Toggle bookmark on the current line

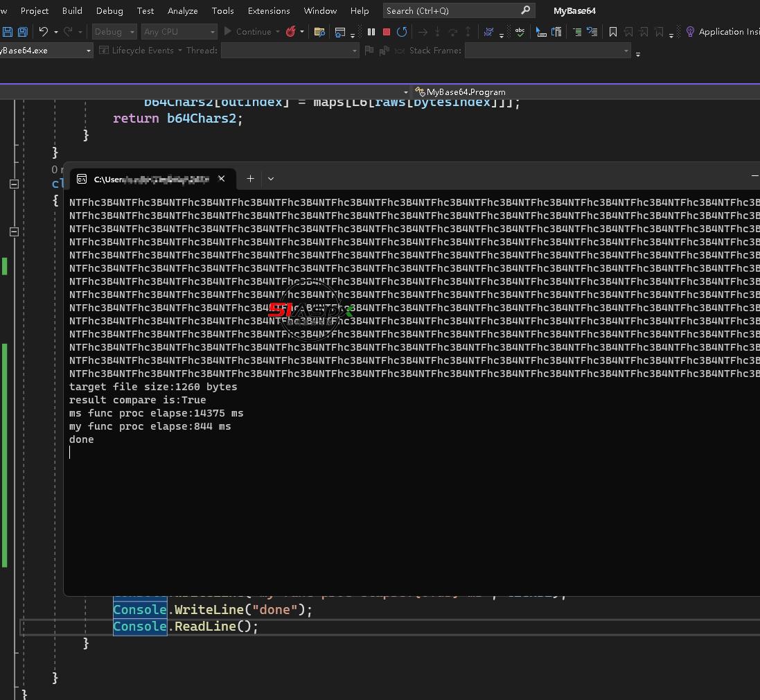pyautogui.click(x=613, y=32)
